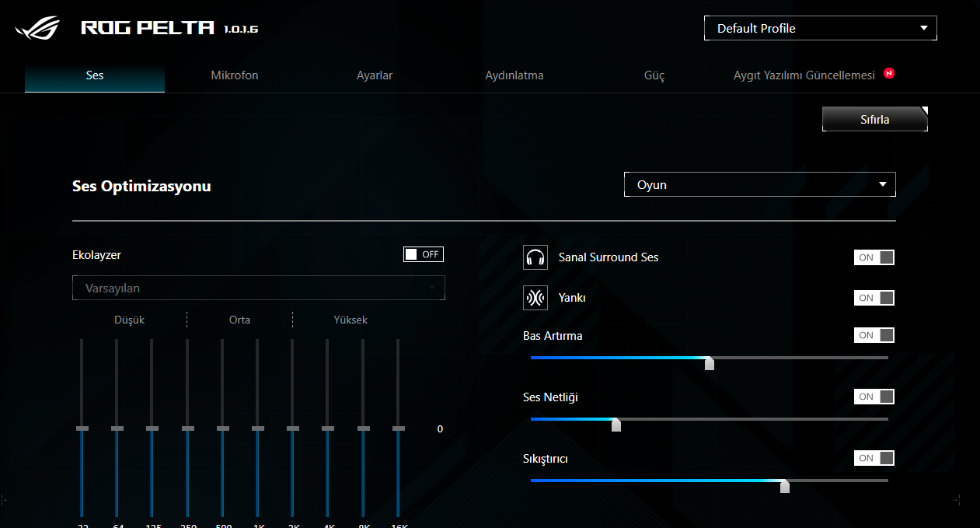Click the 32 Hz equalizer band handle
The height and width of the screenshot is (528, 980).
pyautogui.click(x=82, y=428)
